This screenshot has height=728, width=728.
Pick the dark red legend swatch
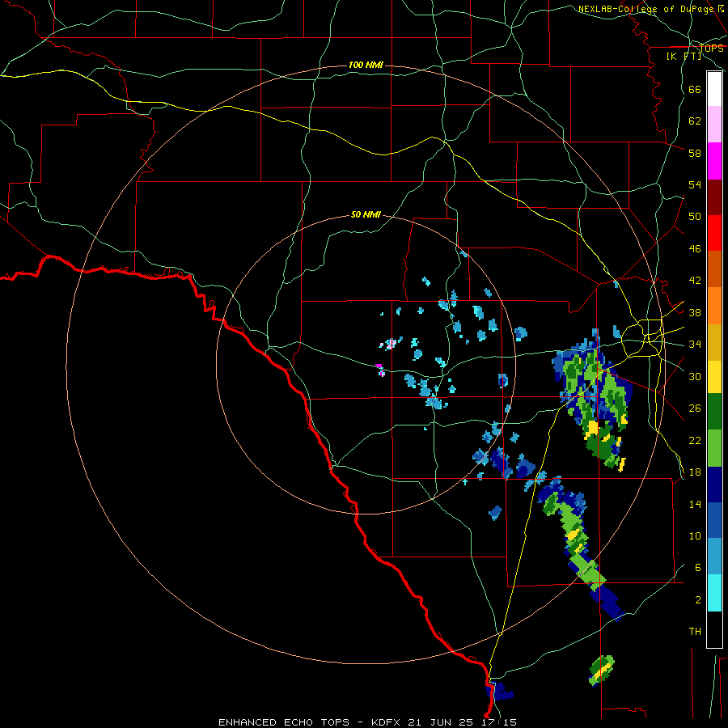[714, 197]
